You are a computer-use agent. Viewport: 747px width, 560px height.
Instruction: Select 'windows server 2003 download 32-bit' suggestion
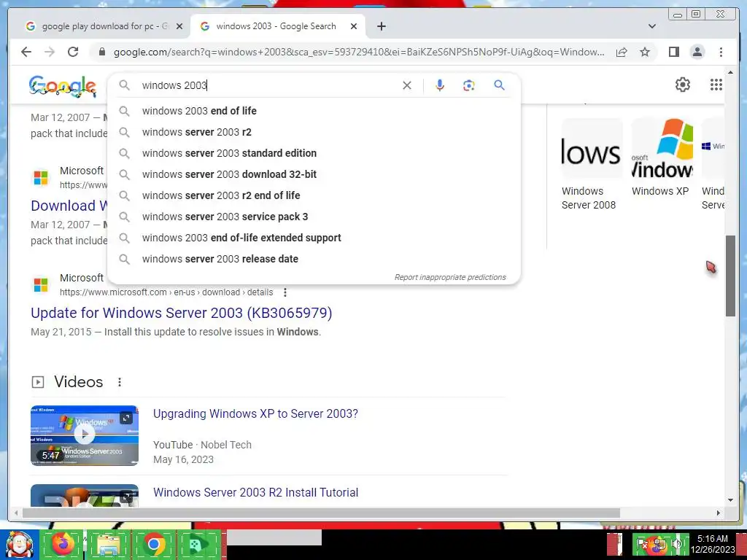click(x=314, y=174)
